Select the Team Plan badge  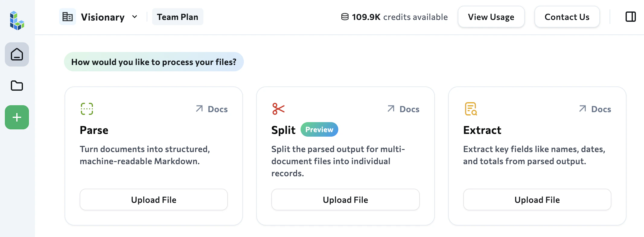click(x=177, y=17)
